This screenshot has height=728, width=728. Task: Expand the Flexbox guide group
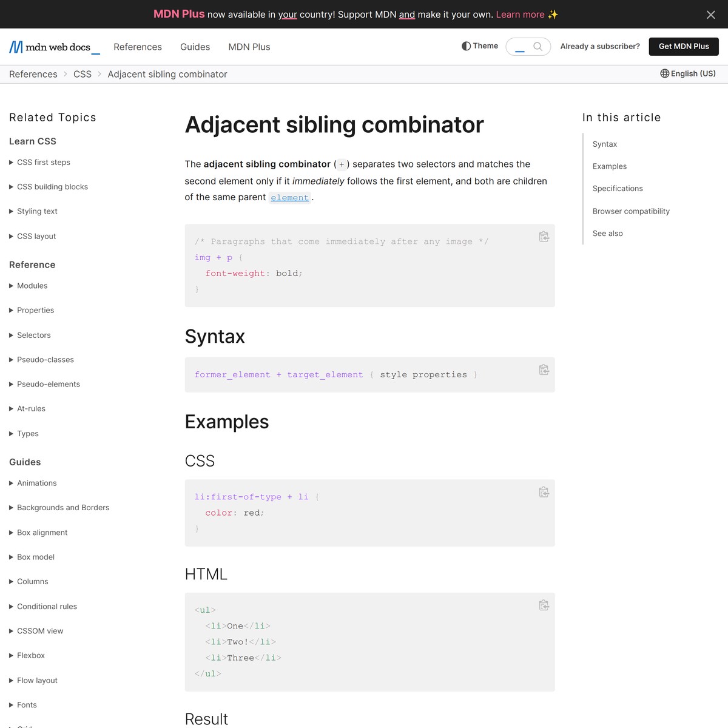coord(31,655)
